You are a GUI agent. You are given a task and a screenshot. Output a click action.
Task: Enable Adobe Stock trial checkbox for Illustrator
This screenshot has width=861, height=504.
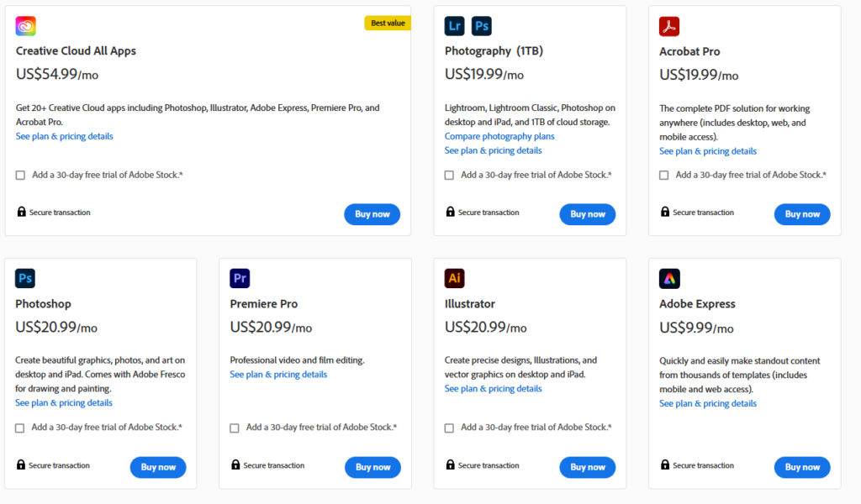[x=449, y=428]
